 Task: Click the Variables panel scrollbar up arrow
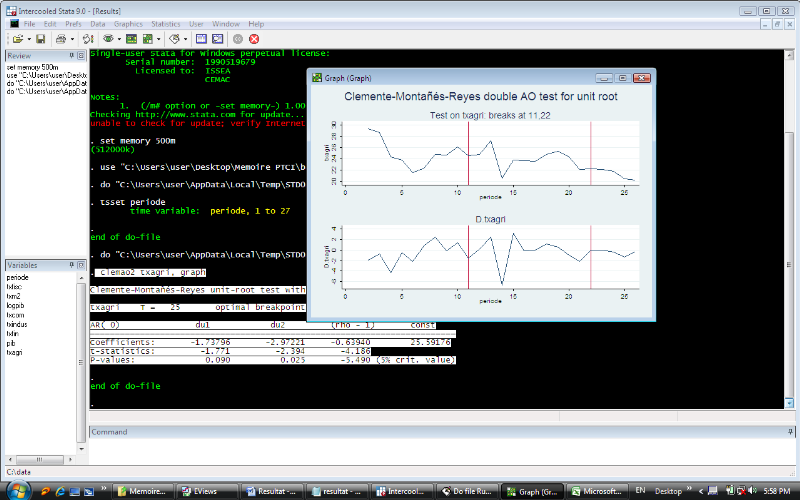(82, 277)
